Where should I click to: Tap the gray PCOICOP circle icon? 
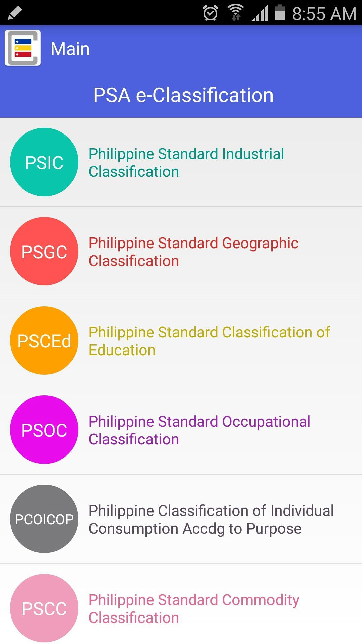pyautogui.click(x=44, y=519)
